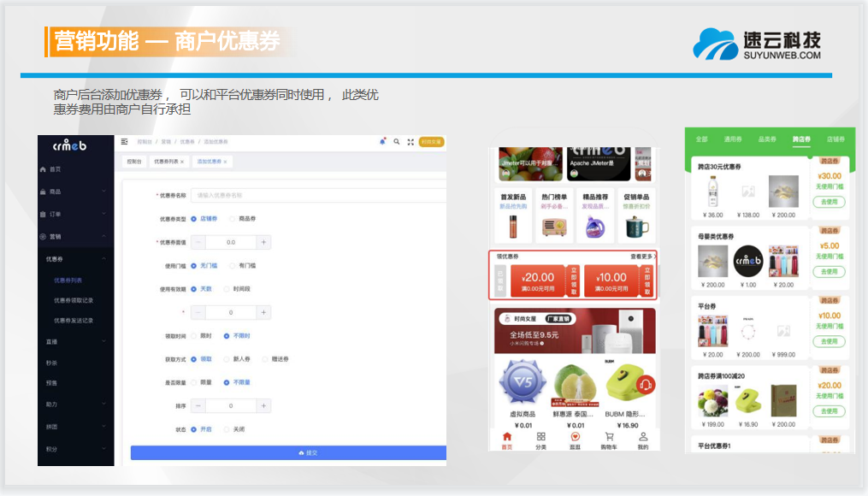Collapse sidebar using the menu fold icon
Screen dimensions: 868x496
125,142
